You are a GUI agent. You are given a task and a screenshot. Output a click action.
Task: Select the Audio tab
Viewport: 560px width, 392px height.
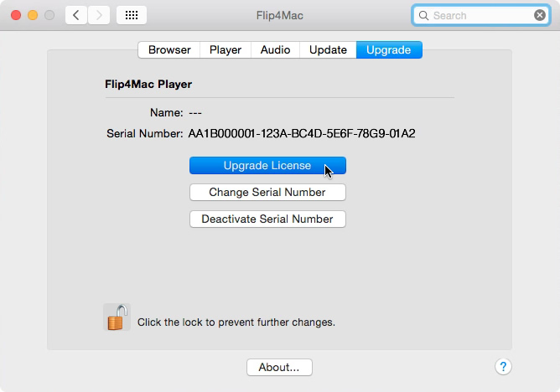pos(275,50)
